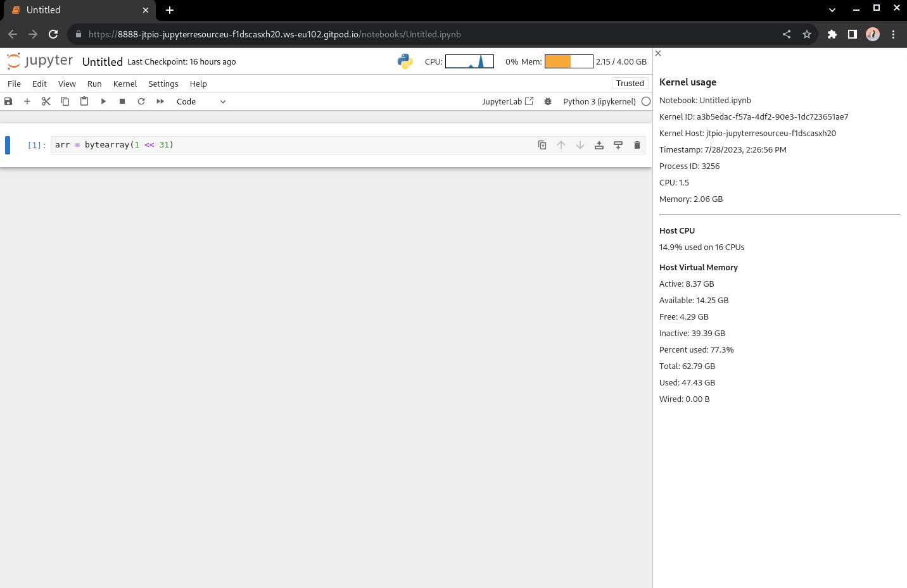Click the kernel status circle indicator

point(645,101)
